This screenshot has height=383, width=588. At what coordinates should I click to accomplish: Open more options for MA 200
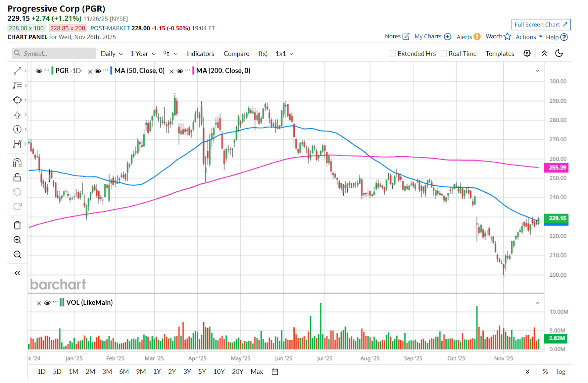point(188,70)
